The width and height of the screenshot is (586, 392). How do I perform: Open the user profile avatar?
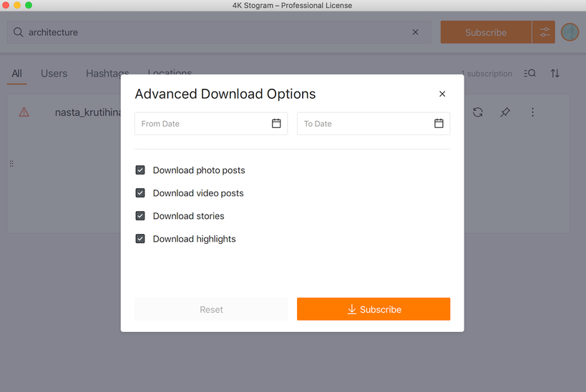(570, 32)
